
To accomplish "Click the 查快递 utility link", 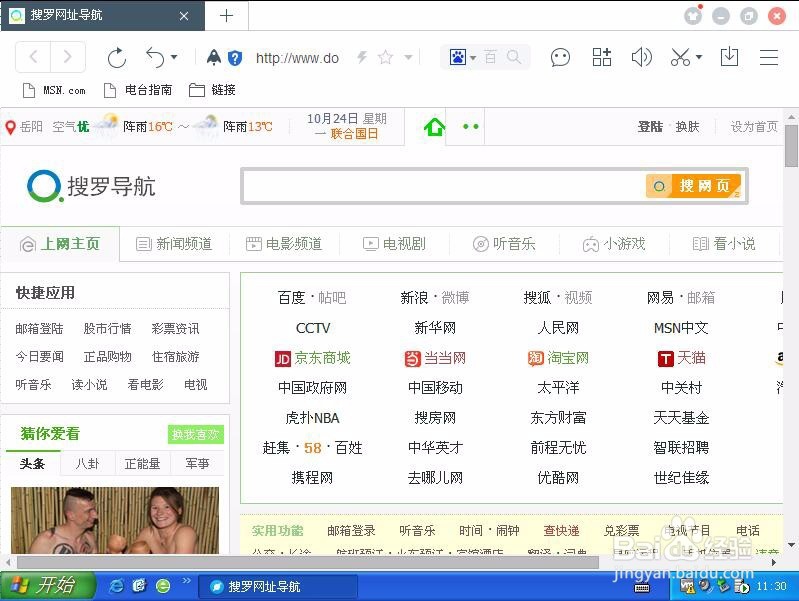I will [x=561, y=531].
